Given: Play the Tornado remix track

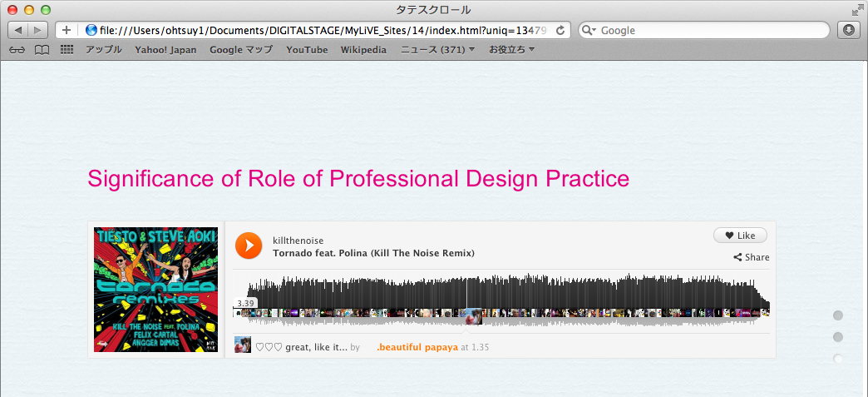Looking at the screenshot, I should (x=249, y=245).
